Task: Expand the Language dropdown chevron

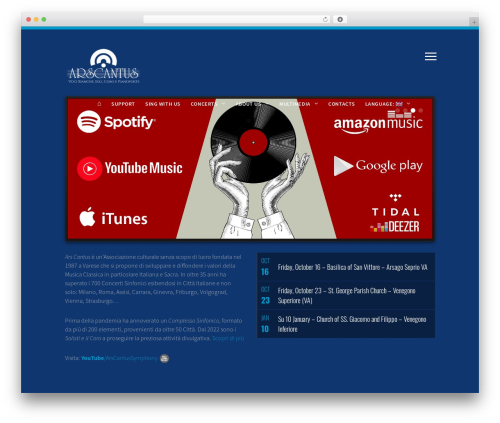Action: pos(408,104)
